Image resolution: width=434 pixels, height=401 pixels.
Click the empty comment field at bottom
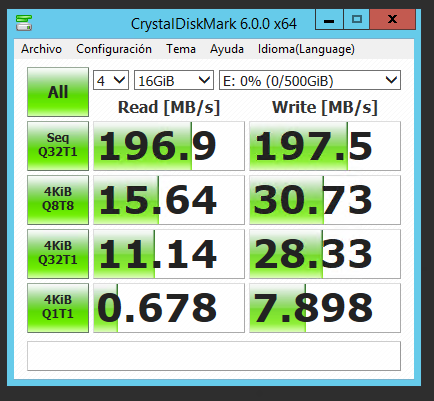[x=214, y=356]
